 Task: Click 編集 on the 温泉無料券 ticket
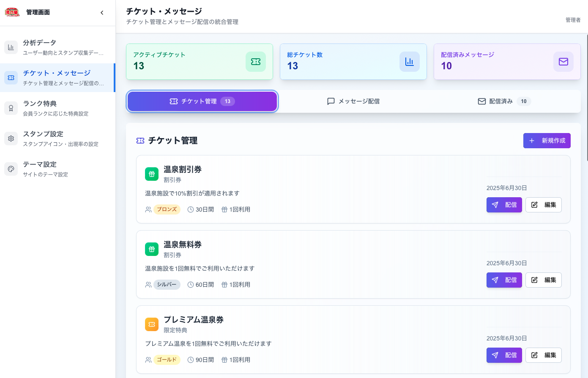coord(544,280)
